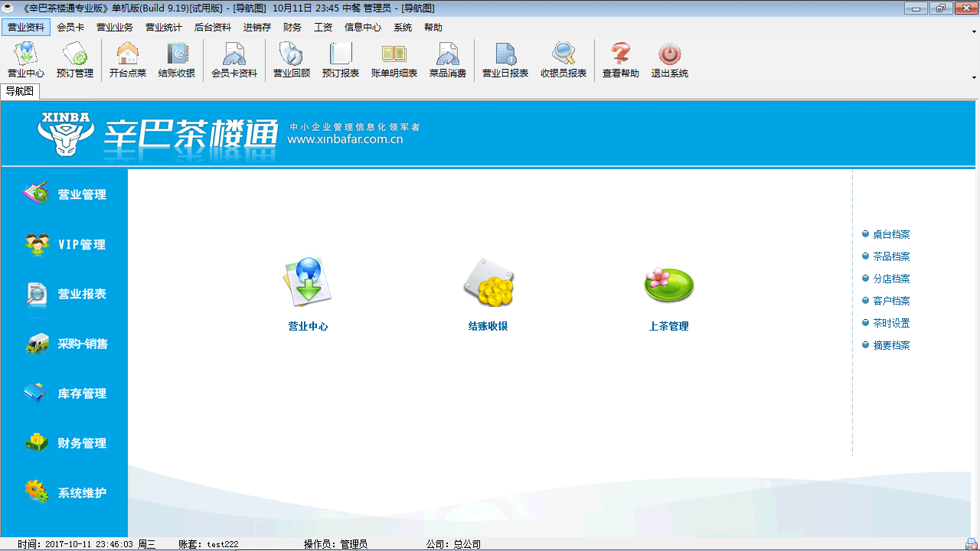Select 库存管理 in the left sidebar

(x=64, y=393)
